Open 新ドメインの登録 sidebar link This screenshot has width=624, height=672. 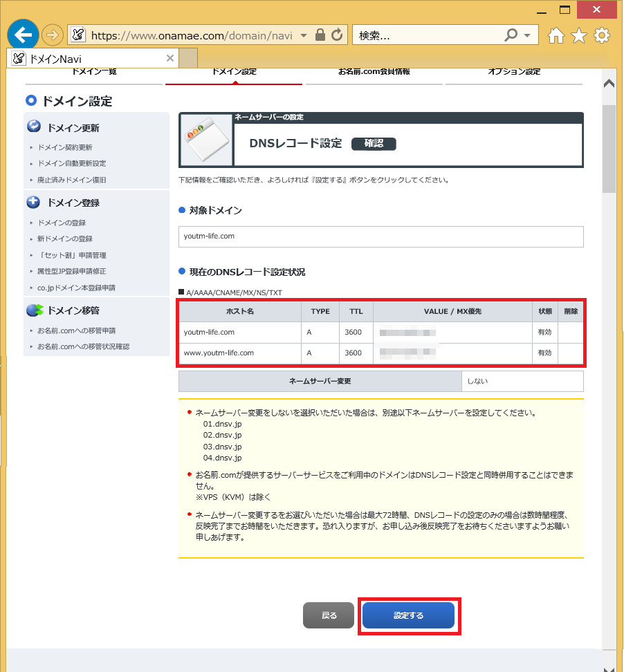(65, 239)
